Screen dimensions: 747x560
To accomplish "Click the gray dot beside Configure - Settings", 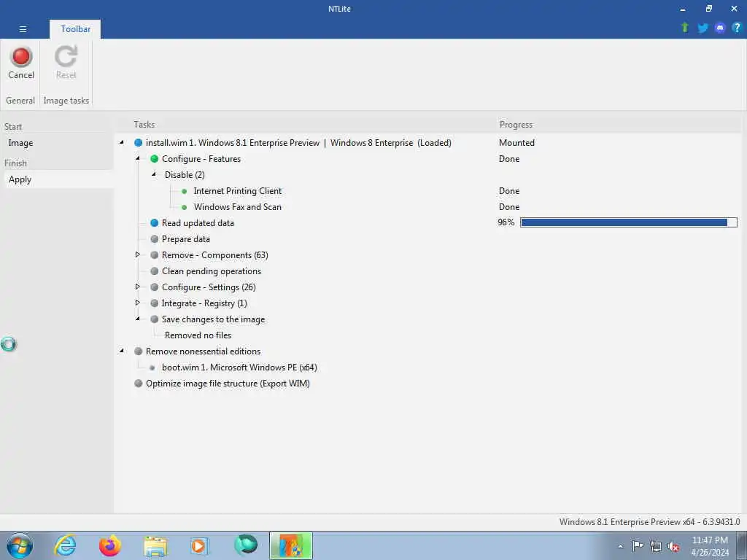I will pyautogui.click(x=155, y=287).
